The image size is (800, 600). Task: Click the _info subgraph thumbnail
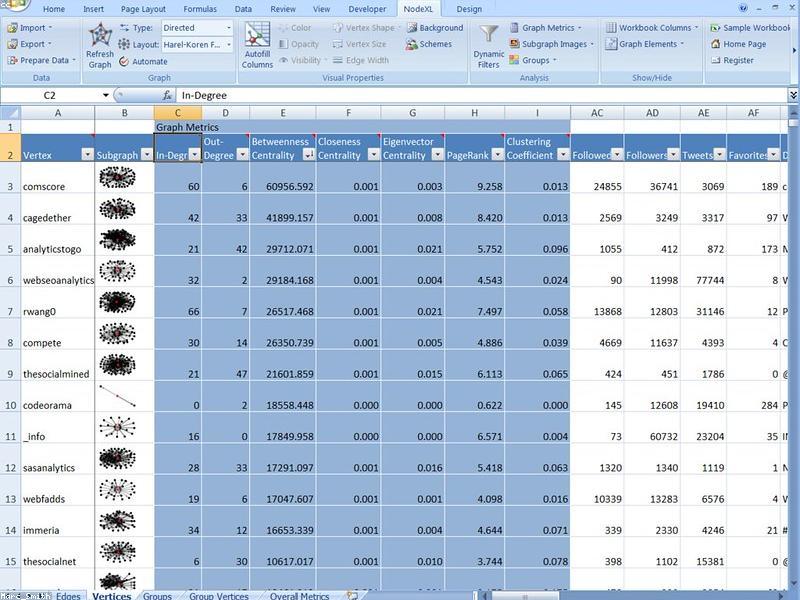coord(117,427)
